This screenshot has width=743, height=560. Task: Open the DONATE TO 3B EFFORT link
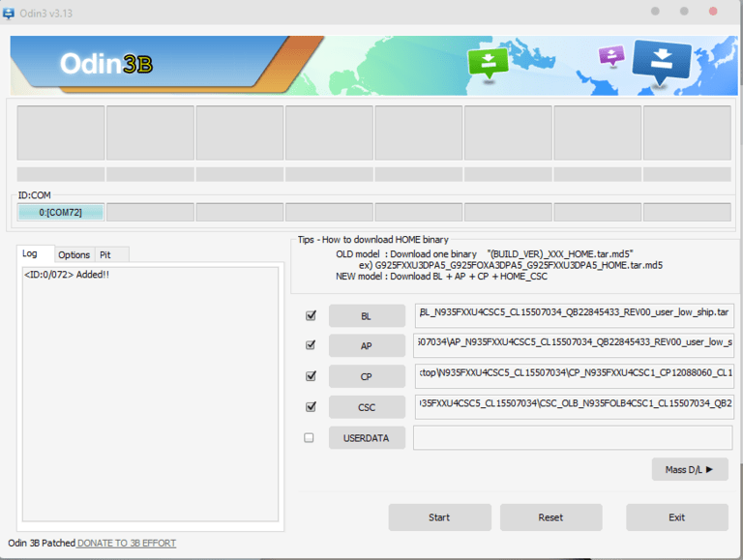127,544
